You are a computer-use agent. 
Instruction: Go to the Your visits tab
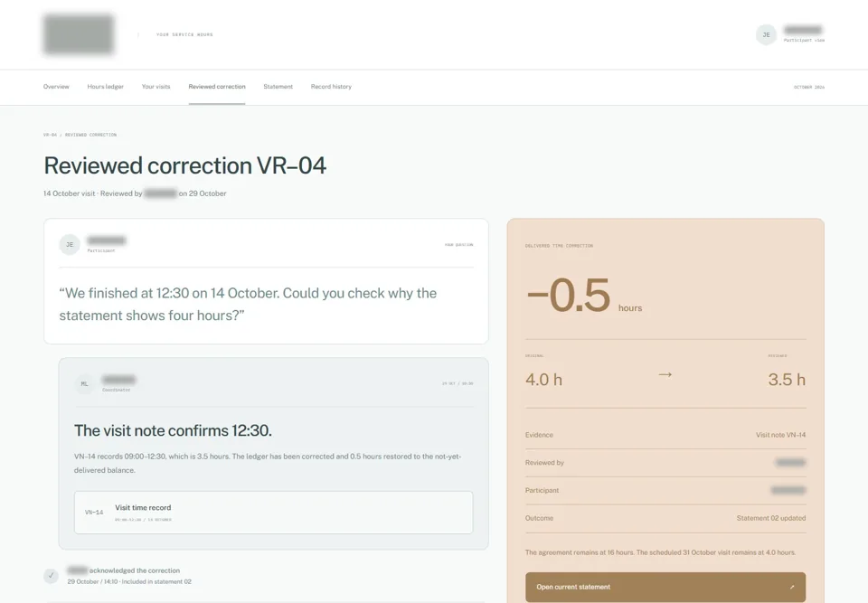pyautogui.click(x=156, y=87)
